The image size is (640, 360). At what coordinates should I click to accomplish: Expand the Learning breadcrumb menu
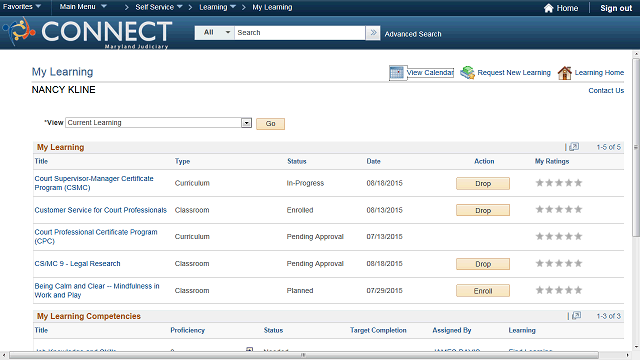coord(218,7)
